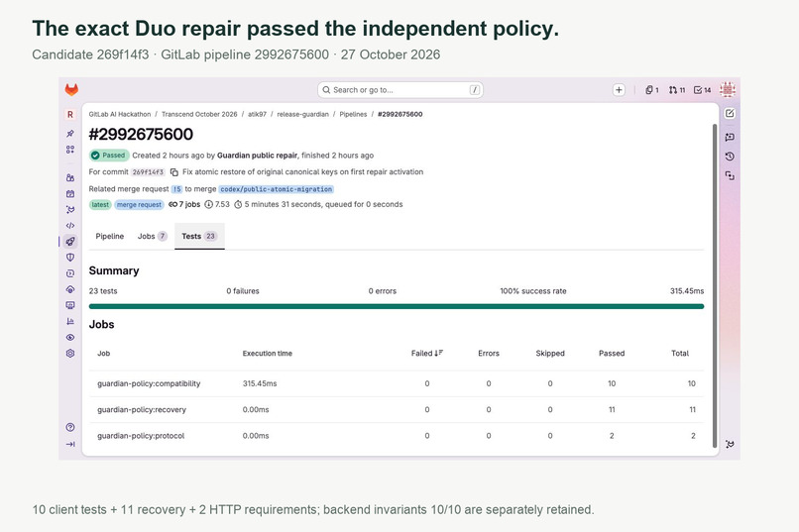Open the eye icon in left sidebar
This screenshot has height=532, width=799.
(70, 337)
